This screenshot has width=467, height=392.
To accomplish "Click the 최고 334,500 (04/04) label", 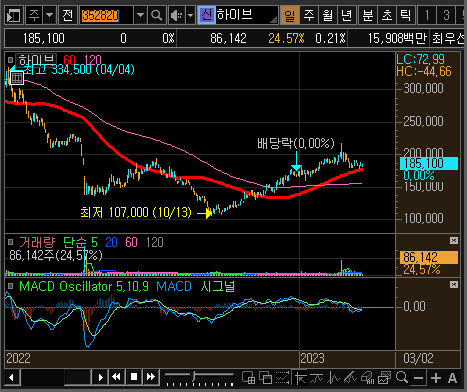I will (x=79, y=70).
